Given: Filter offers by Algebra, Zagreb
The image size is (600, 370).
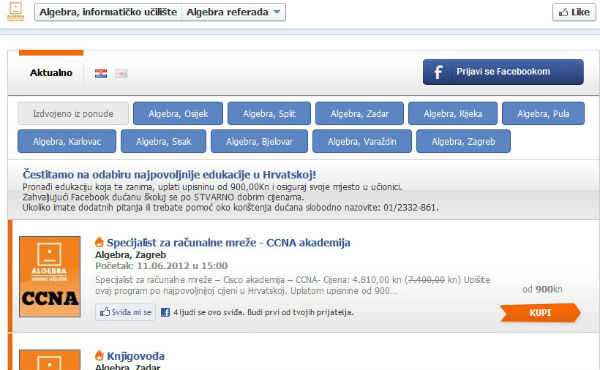Looking at the screenshot, I should click(x=463, y=141).
